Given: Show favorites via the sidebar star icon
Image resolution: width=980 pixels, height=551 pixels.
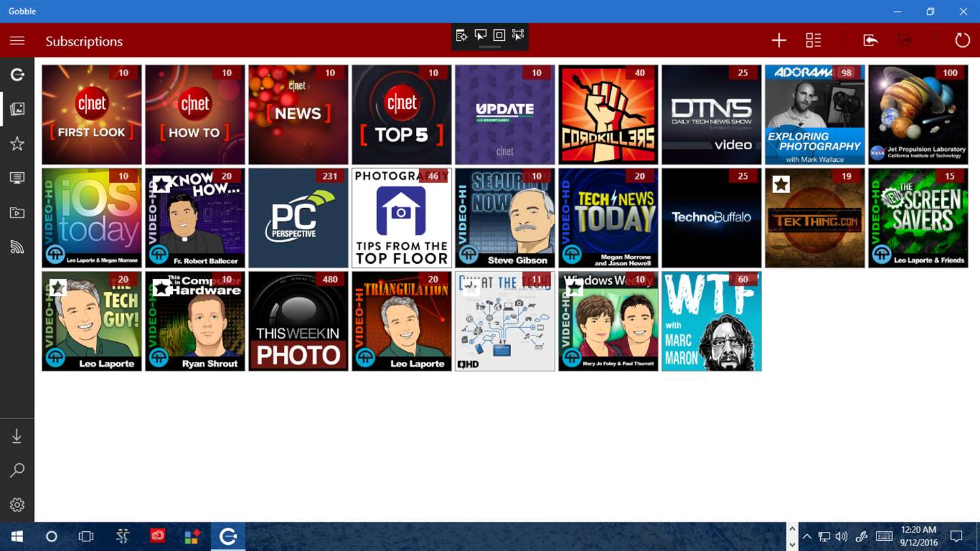Looking at the screenshot, I should pos(17,144).
